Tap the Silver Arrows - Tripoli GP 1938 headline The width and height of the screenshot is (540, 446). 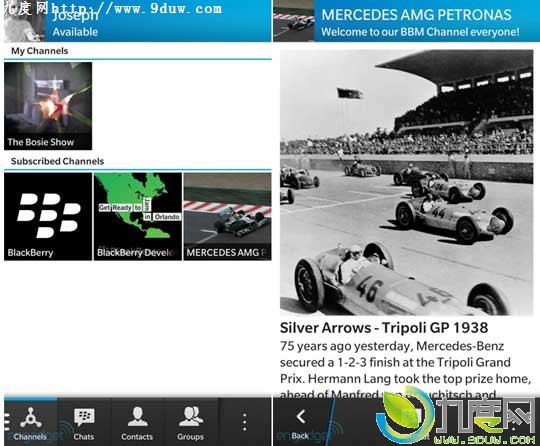384,328
